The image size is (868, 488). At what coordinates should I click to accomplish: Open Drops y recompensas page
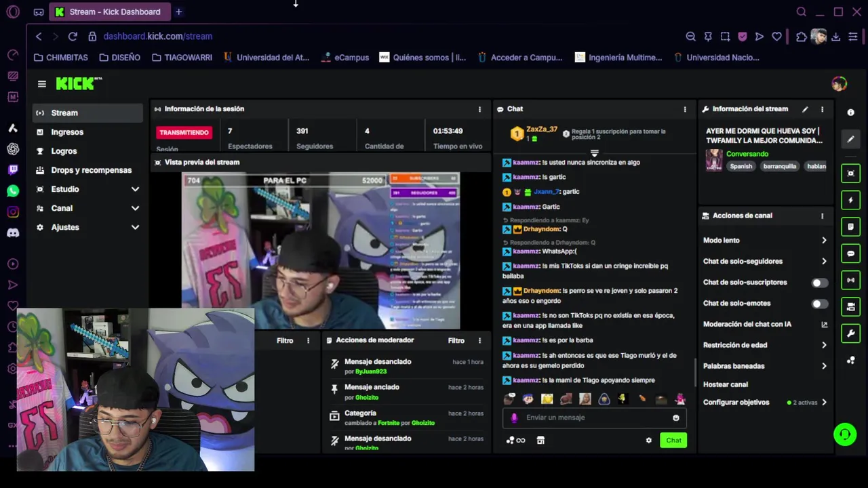87,170
